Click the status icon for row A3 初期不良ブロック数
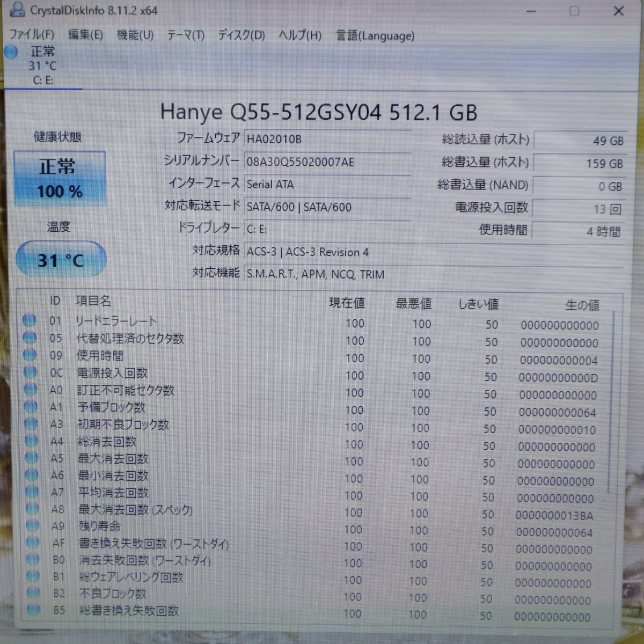This screenshot has width=644, height=644. pos(31,423)
